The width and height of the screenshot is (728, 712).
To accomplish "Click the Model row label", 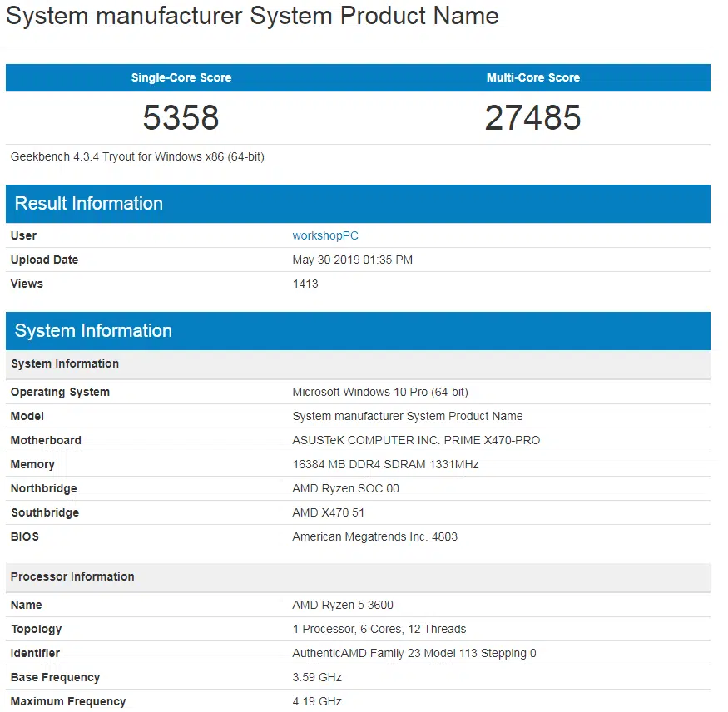I will pyautogui.click(x=27, y=417).
